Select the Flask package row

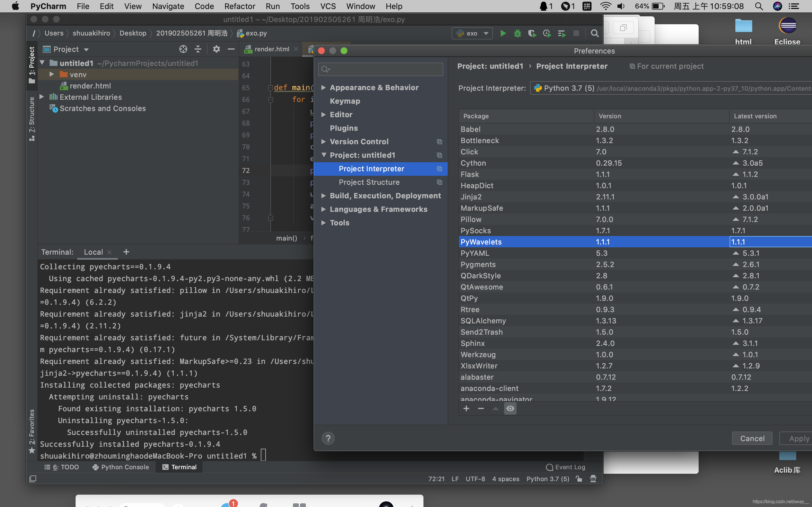(x=470, y=174)
